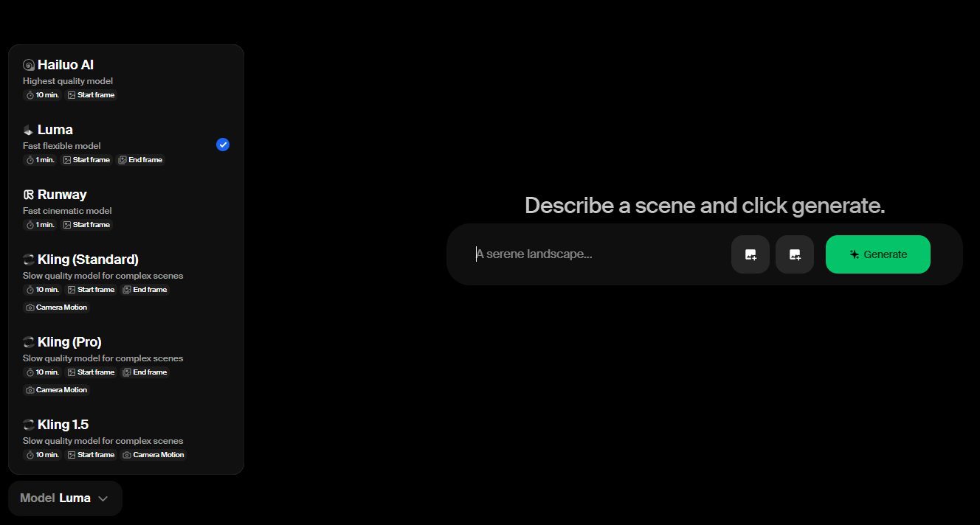The width and height of the screenshot is (980, 525).
Task: Open the Model Luma dropdown
Action: [x=65, y=498]
